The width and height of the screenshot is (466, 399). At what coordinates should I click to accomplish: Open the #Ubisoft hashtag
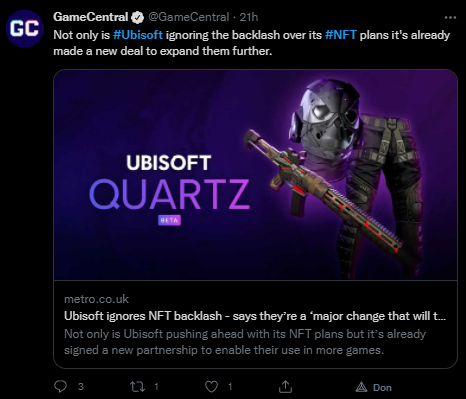coord(138,35)
